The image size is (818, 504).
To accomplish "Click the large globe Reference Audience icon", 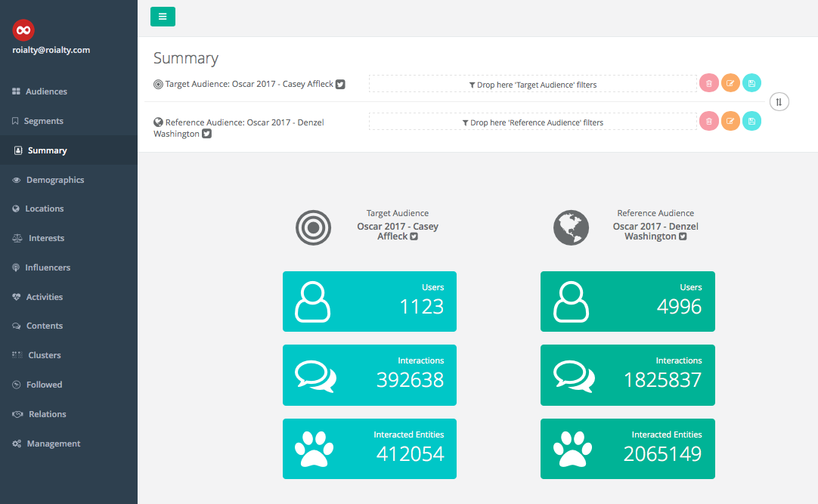I will click(572, 227).
